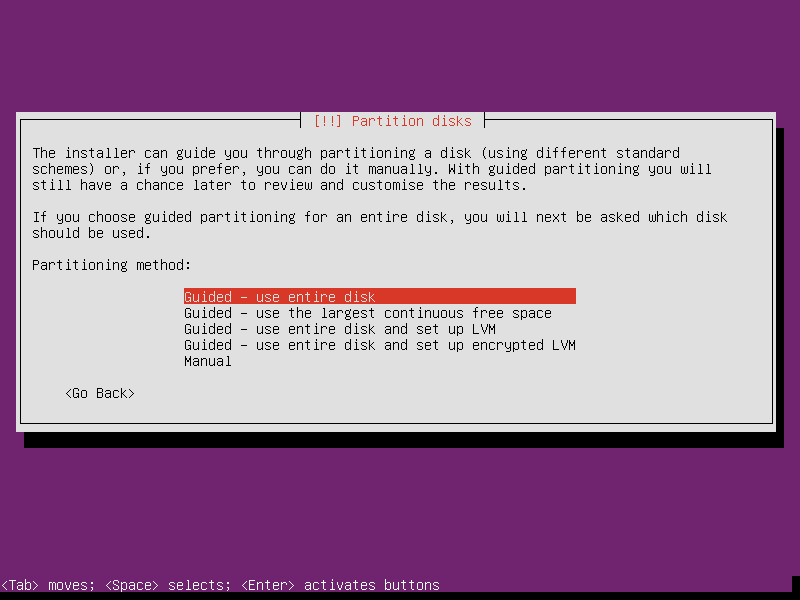
Task: Select the option ending in "set up LVM" without encryption
Action: [340, 329]
